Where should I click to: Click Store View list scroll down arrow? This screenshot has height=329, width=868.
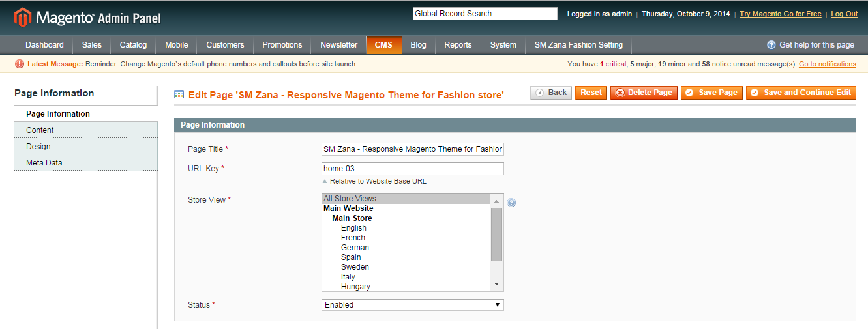point(496,285)
